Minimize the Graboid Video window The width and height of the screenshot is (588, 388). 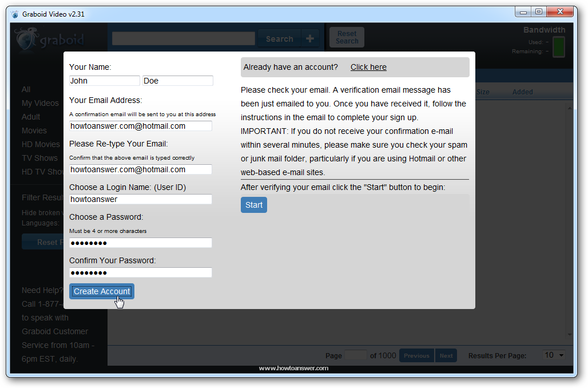coord(523,12)
